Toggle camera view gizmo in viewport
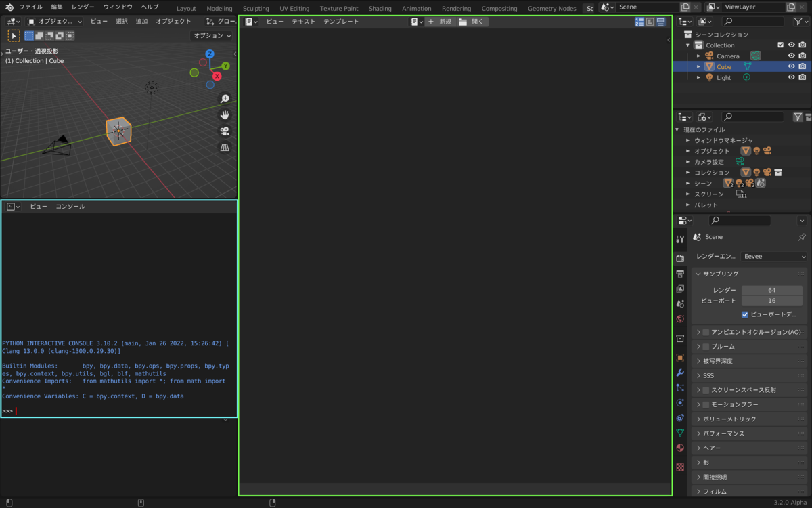The height and width of the screenshot is (508, 812). click(x=225, y=131)
